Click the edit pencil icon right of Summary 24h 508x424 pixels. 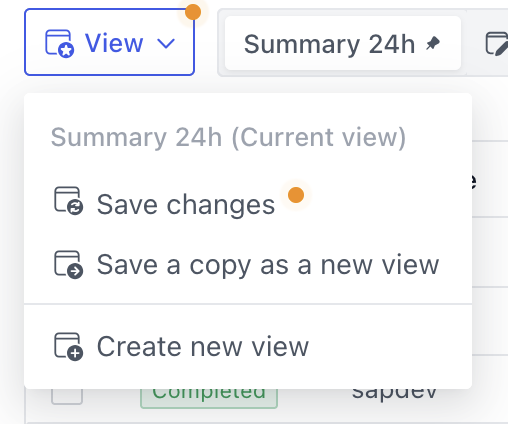(496, 44)
